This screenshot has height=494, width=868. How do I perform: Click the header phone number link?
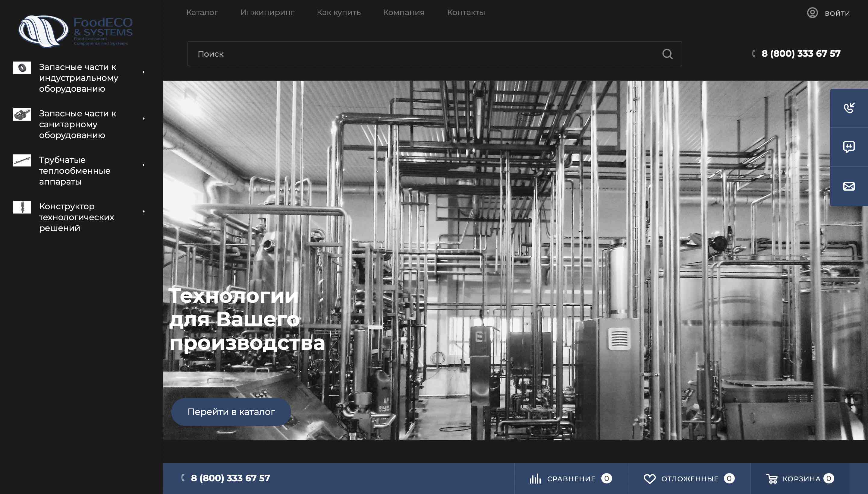pos(800,54)
